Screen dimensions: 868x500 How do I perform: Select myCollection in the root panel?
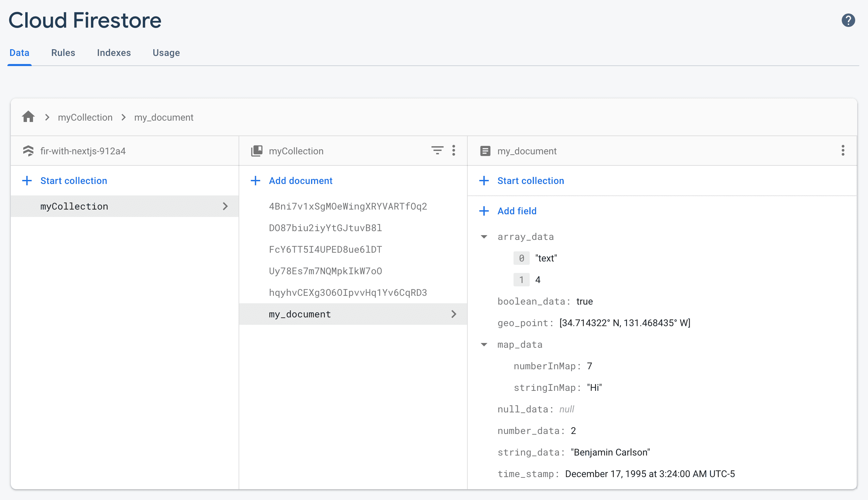click(125, 206)
